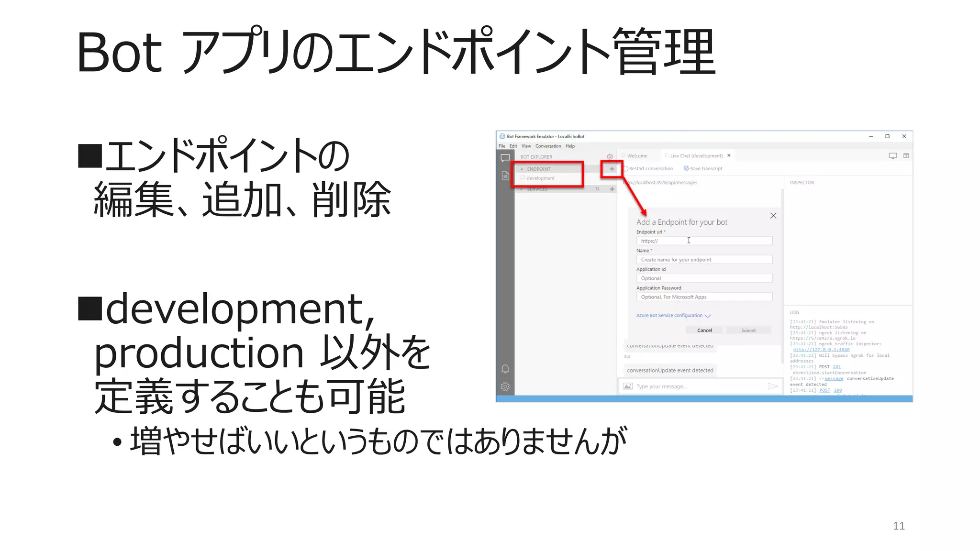Viewport: 980px width, 551px height.
Task: Switch to the Welcome tab
Action: [637, 155]
